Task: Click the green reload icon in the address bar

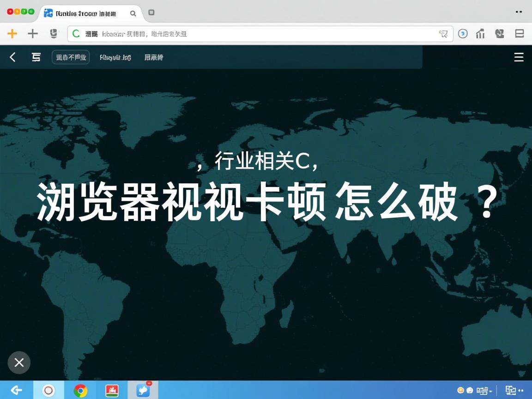Action: click(76, 34)
